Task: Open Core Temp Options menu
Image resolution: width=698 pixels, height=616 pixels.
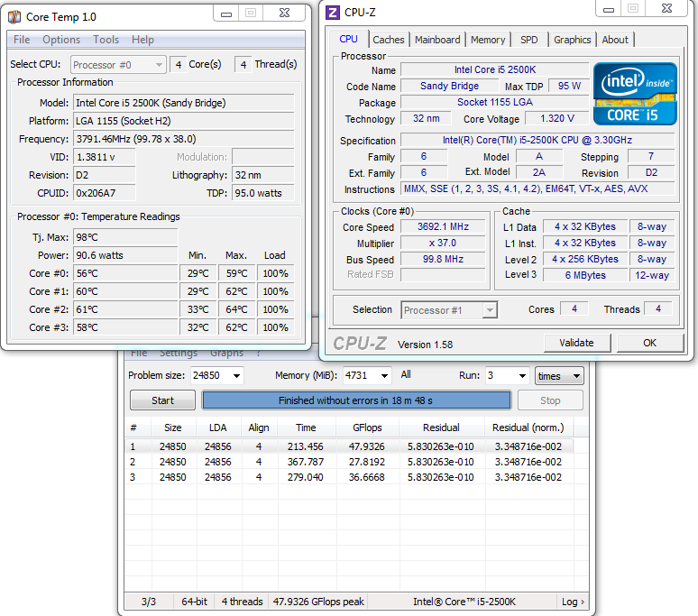Action: pyautogui.click(x=61, y=40)
